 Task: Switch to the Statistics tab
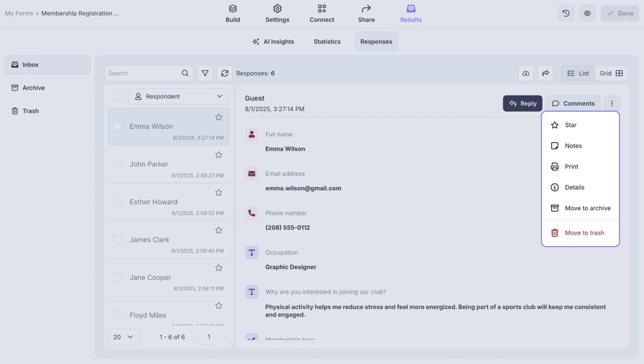[x=327, y=42]
